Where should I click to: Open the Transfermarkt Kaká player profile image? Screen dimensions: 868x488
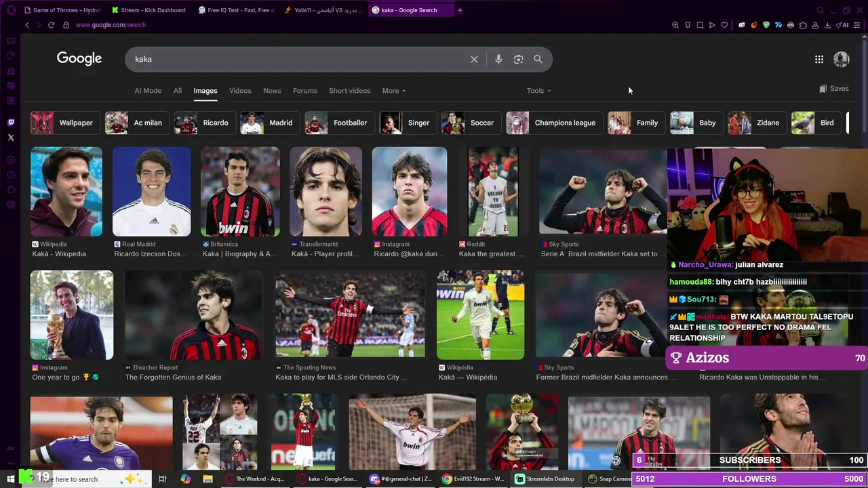point(325,192)
